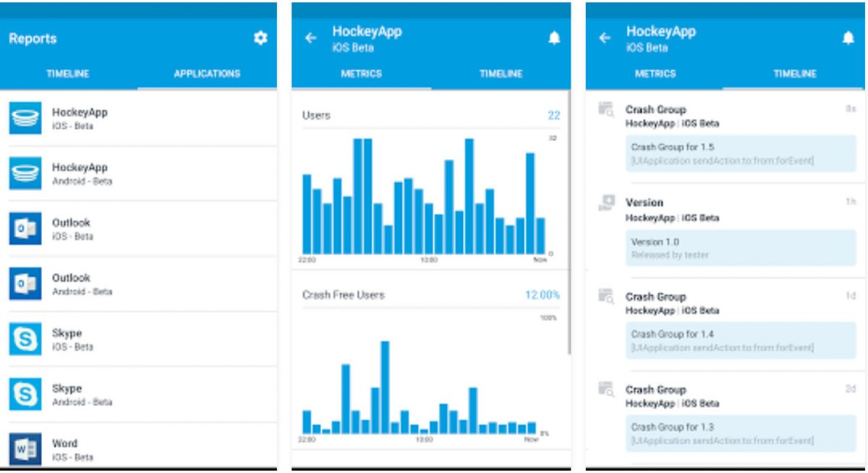Click the metrics screen vertical scrollbar
The width and height of the screenshot is (868, 473).
tap(569, 223)
